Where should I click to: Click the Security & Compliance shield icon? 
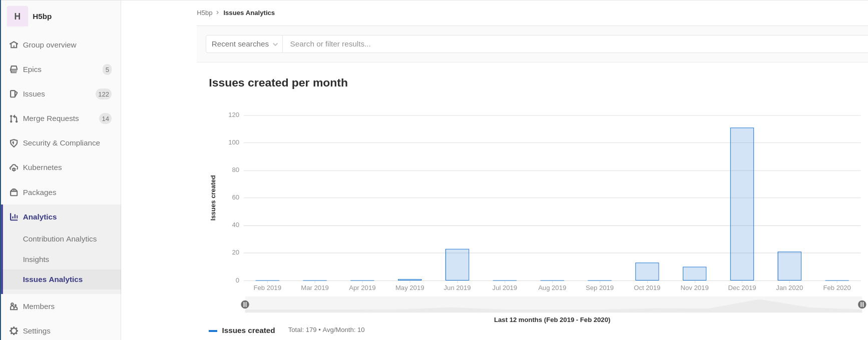click(x=14, y=143)
